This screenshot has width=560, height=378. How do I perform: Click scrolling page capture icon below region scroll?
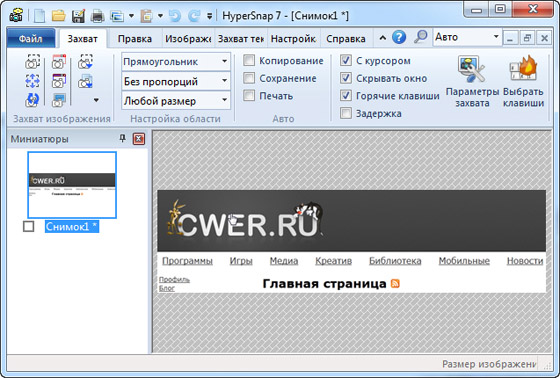86,81
